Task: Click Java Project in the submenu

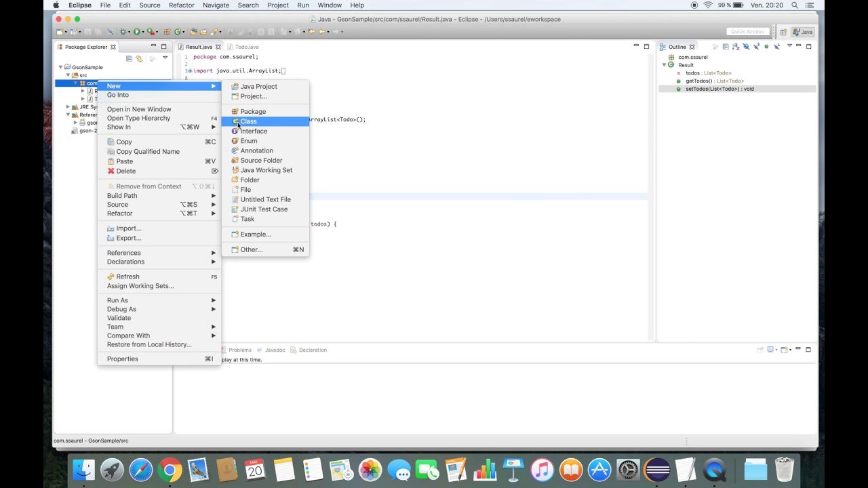Action: 265,87
